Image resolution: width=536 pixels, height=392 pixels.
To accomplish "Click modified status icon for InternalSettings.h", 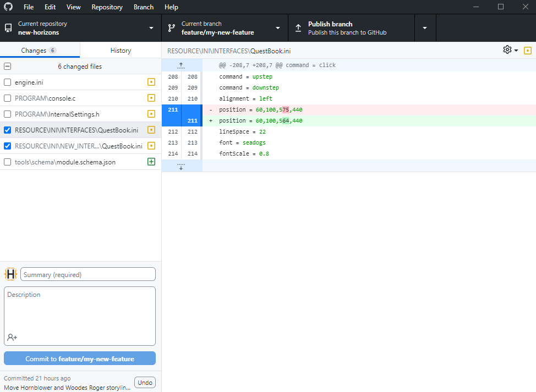I will point(151,114).
